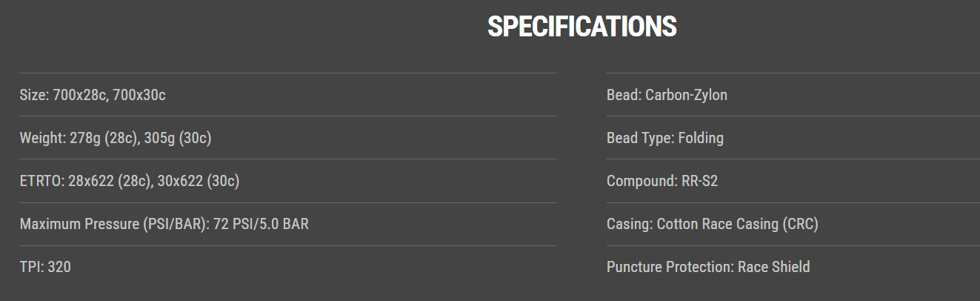Click the Casing label

629,224
